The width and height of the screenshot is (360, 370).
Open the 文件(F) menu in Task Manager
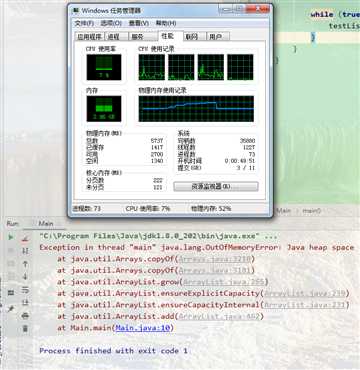point(84,23)
